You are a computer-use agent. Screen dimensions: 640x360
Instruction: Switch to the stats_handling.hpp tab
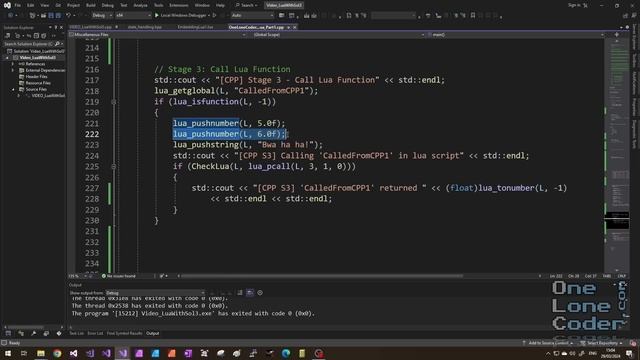144,27
